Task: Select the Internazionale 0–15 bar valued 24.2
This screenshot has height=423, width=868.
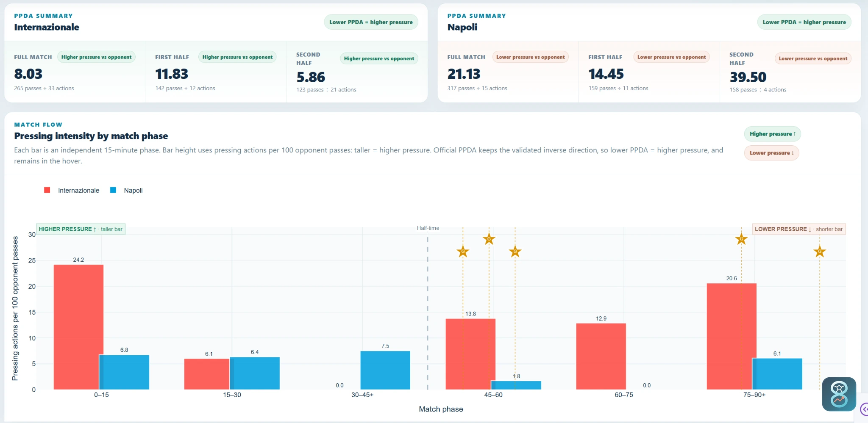Action: 78,327
